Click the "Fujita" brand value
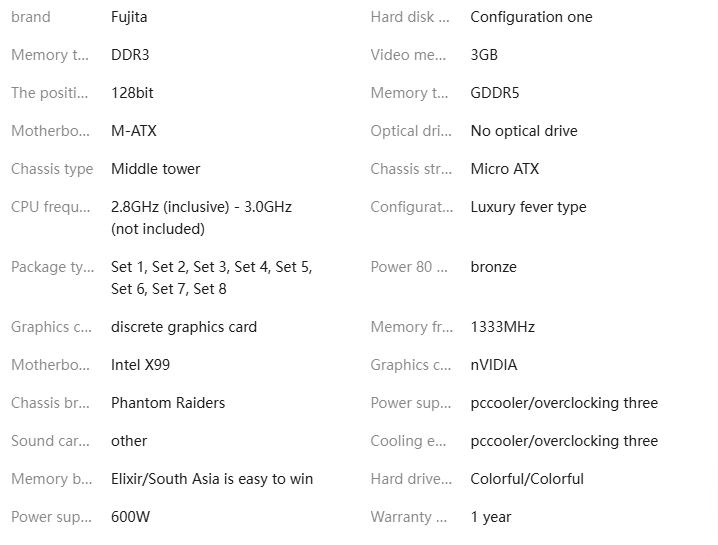Viewport: 718px width, 545px height. [129, 17]
